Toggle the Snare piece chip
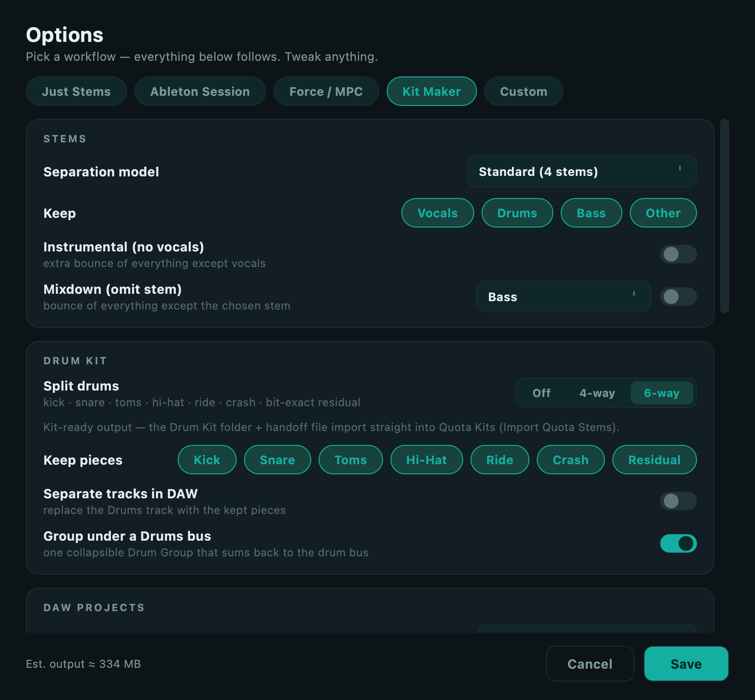The width and height of the screenshot is (755, 700). click(x=277, y=460)
